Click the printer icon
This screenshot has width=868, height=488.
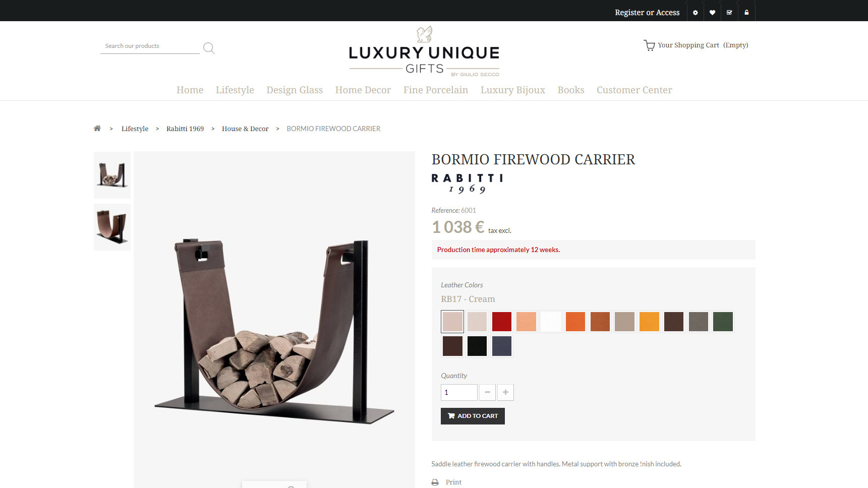pos(435,482)
